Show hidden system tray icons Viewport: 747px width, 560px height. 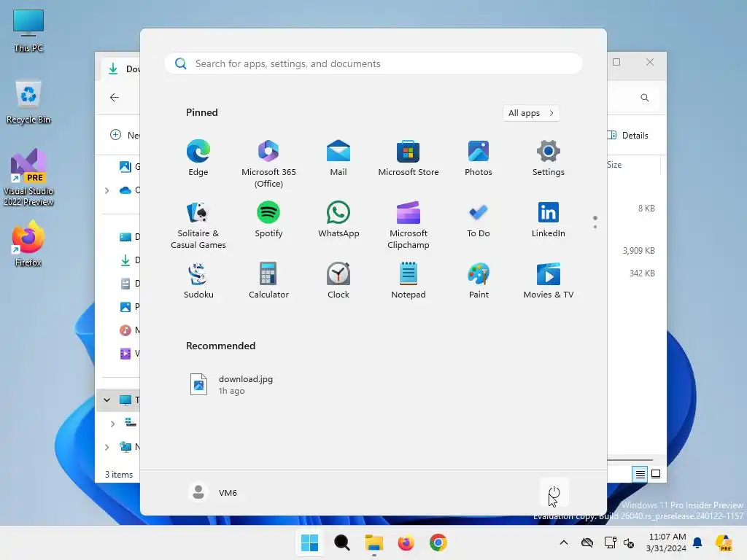pyautogui.click(x=564, y=542)
